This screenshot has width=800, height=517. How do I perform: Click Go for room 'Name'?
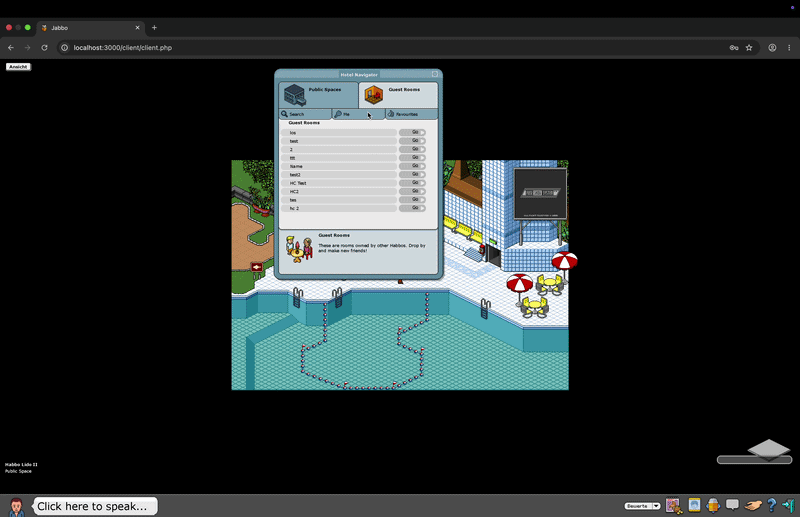click(412, 166)
